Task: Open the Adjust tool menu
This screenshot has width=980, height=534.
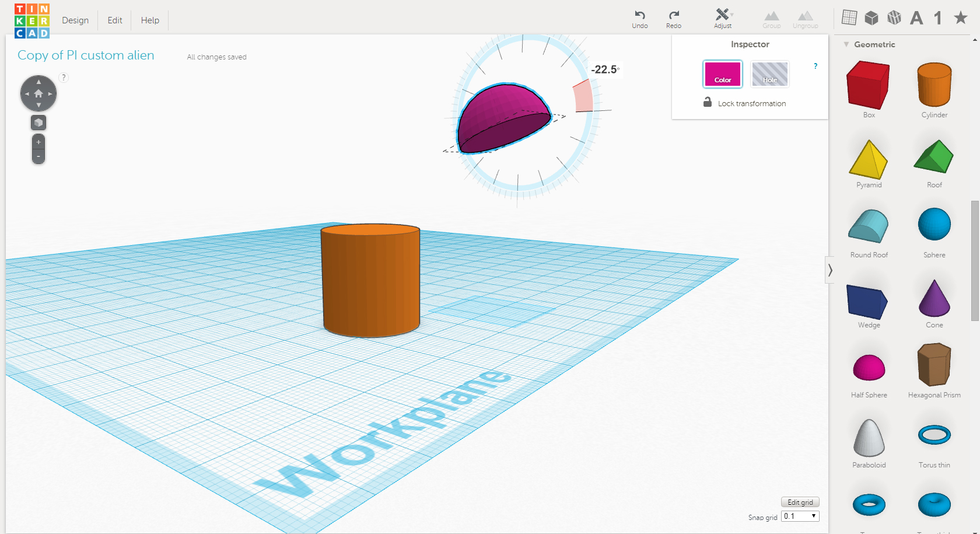Action: (723, 19)
